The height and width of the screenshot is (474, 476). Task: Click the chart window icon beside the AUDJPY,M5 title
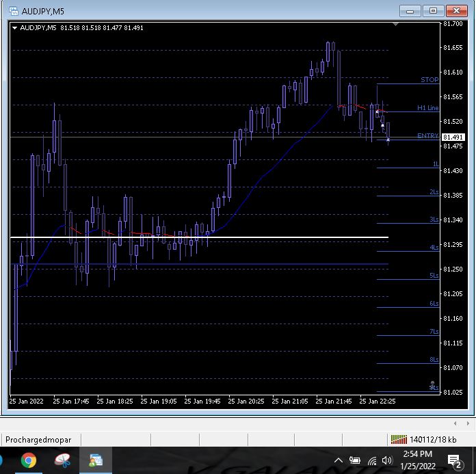click(x=14, y=11)
